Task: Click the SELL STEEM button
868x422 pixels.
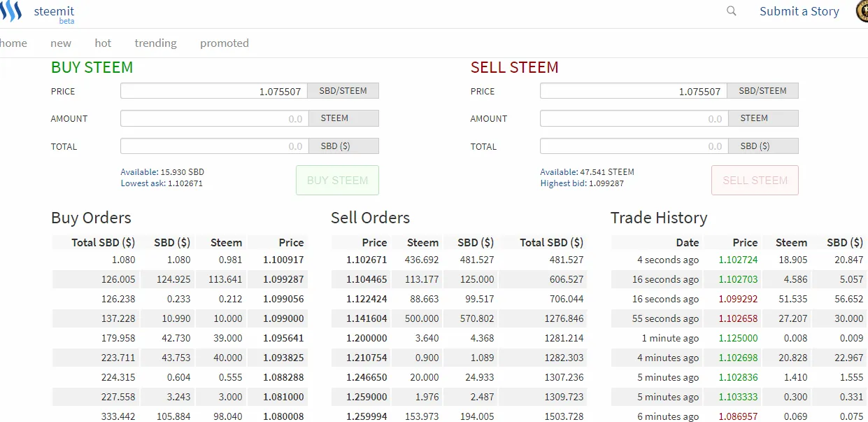Action: tap(755, 180)
